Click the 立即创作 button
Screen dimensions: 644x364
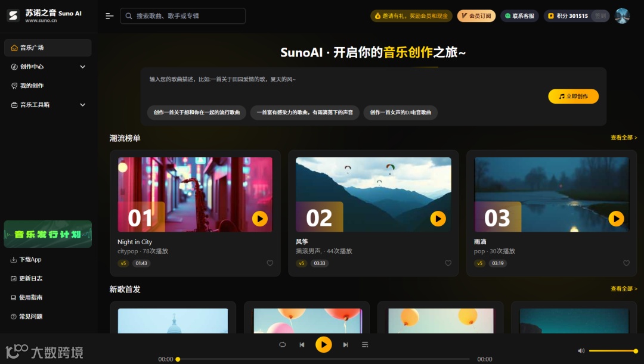coord(574,97)
